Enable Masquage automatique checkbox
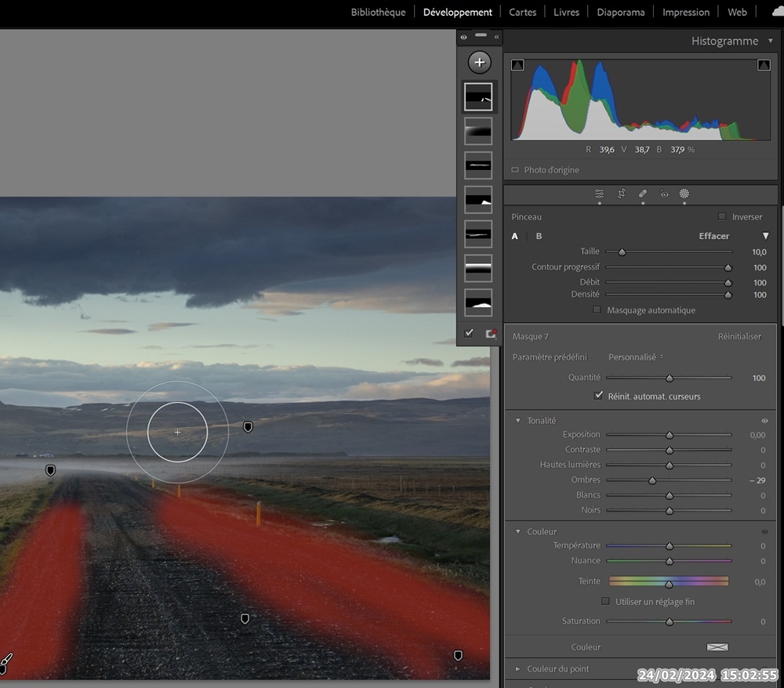This screenshot has height=688, width=784. click(x=597, y=310)
